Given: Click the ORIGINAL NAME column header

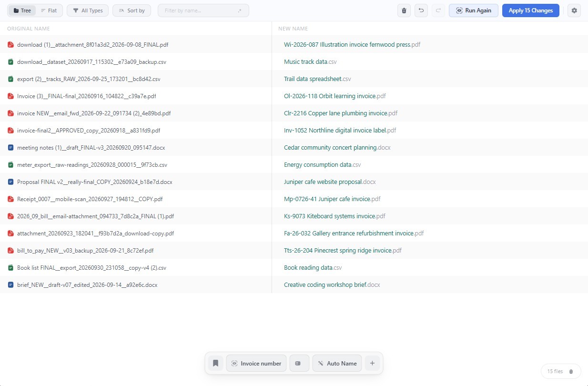Looking at the screenshot, I should 29,29.
